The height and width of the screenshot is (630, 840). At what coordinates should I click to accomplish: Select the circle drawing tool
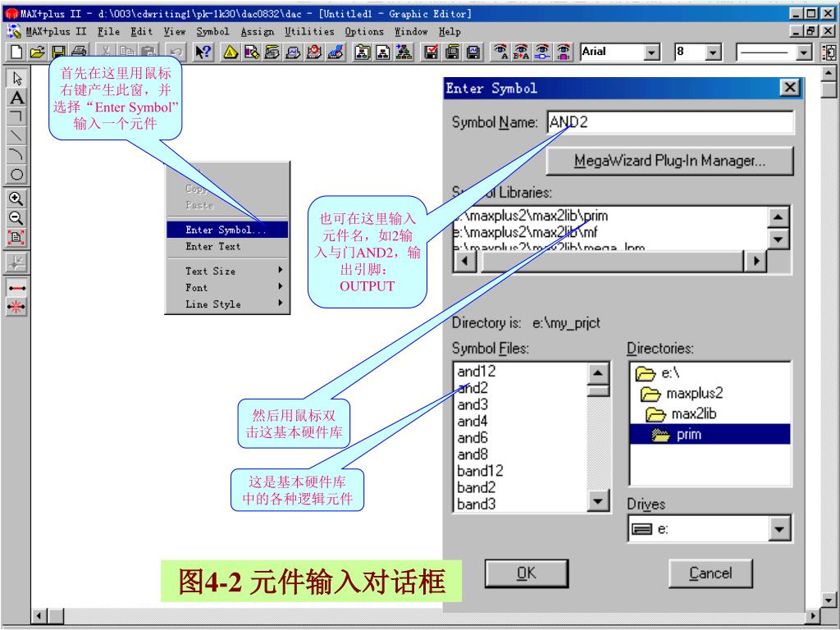(16, 174)
